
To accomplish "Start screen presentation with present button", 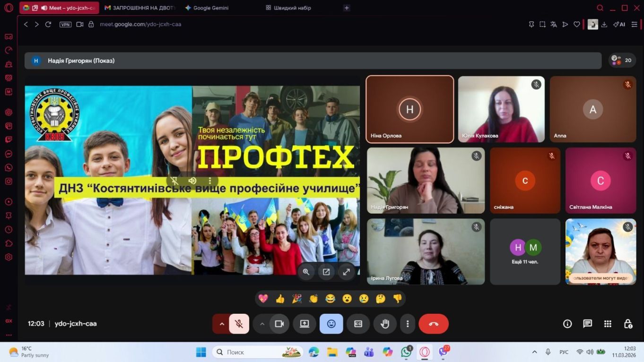I will tap(305, 324).
